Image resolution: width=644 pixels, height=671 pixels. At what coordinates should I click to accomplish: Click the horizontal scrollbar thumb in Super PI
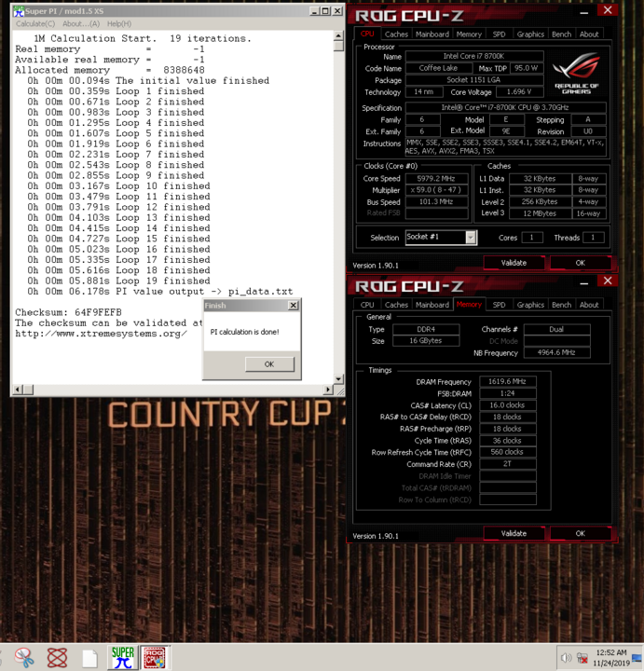tap(28, 390)
